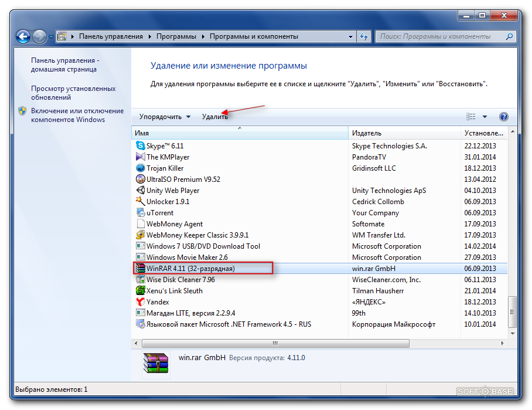532x410 pixels.
Task: Click the Unlocker 1.9.1 wand icon
Action: pyautogui.click(x=140, y=201)
